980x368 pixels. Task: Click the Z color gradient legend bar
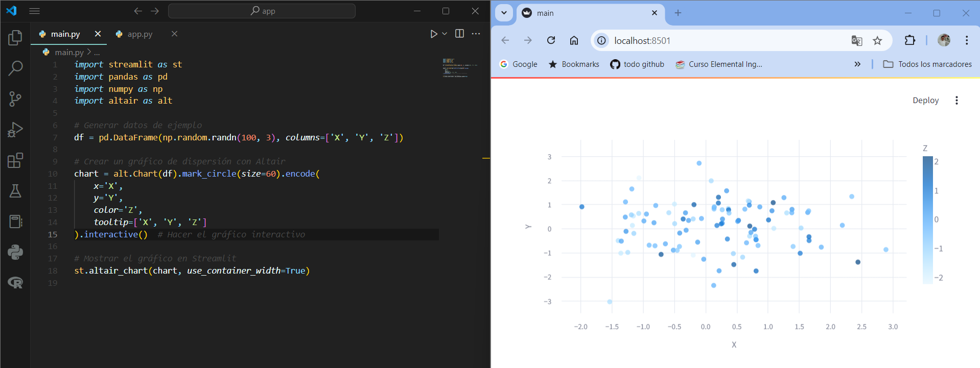(927, 220)
